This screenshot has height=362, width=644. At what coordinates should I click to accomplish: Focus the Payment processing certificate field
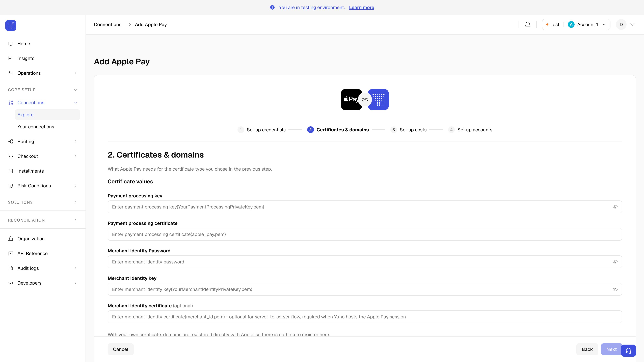pos(365,234)
